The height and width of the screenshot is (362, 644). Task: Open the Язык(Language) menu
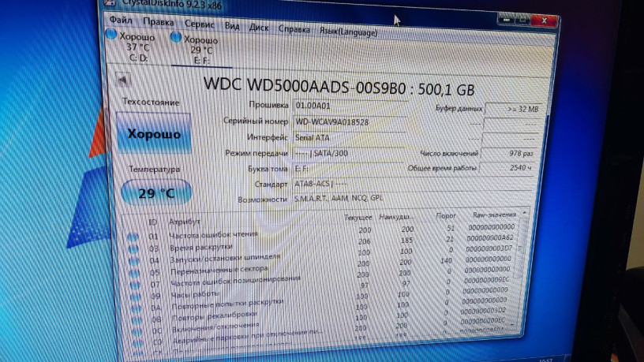pyautogui.click(x=348, y=32)
